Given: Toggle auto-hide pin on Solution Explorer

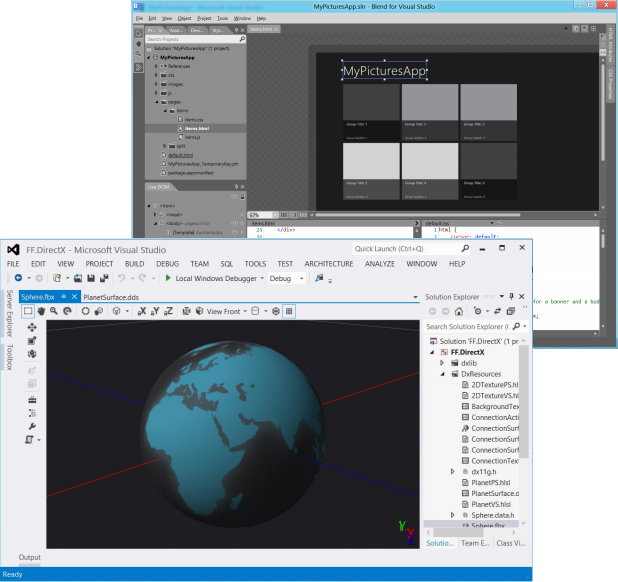Looking at the screenshot, I should [512, 296].
